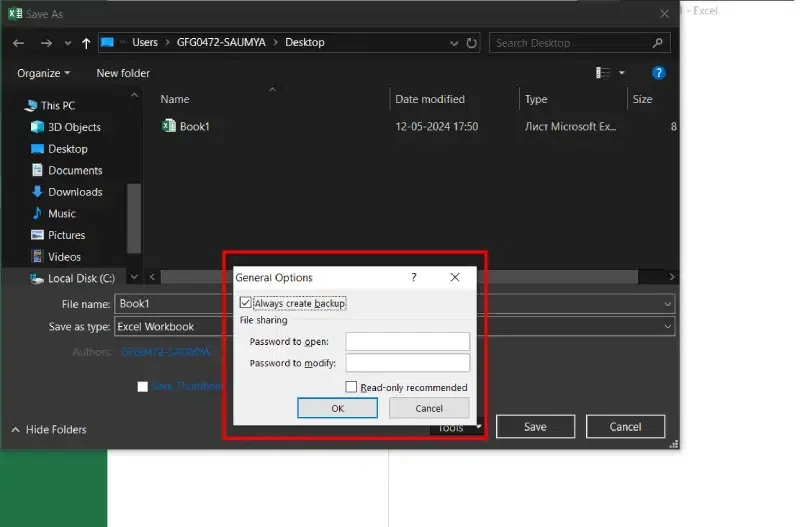
Task: Collapse with Hide Folders
Action: [49, 430]
